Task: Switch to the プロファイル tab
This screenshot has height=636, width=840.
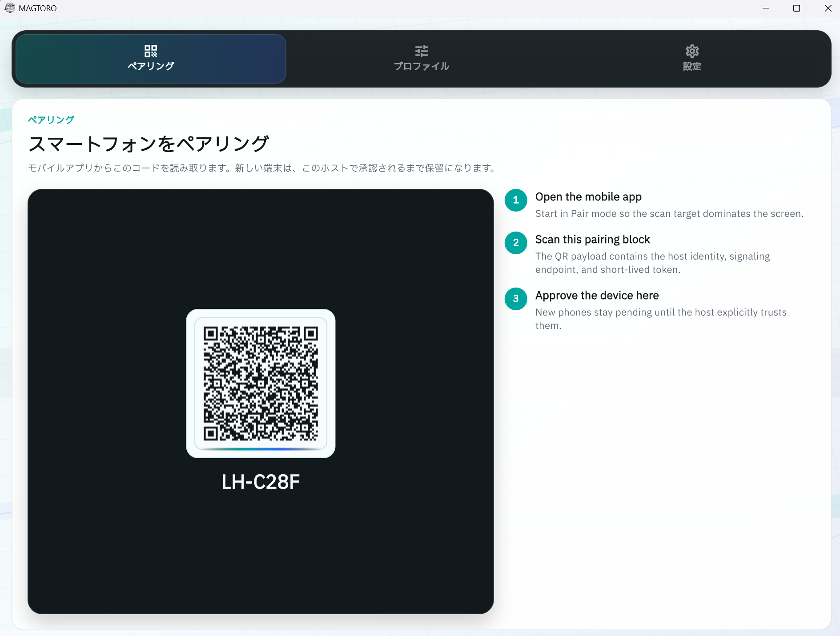Action: tap(421, 59)
